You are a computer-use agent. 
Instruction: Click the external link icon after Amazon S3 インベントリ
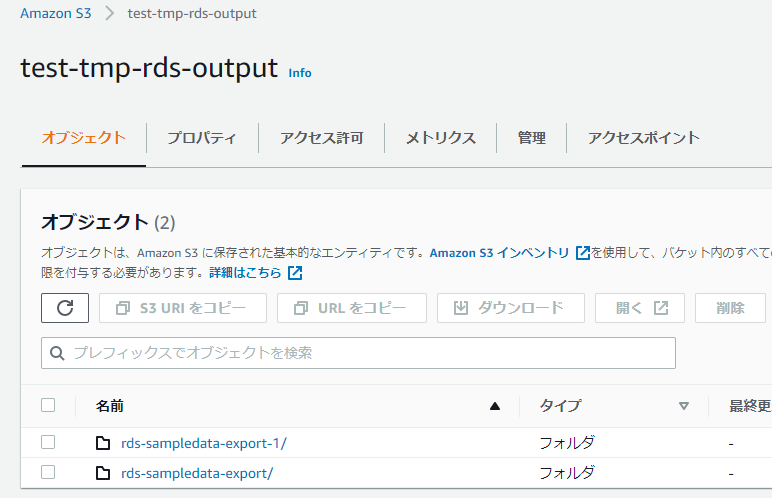[x=583, y=253]
